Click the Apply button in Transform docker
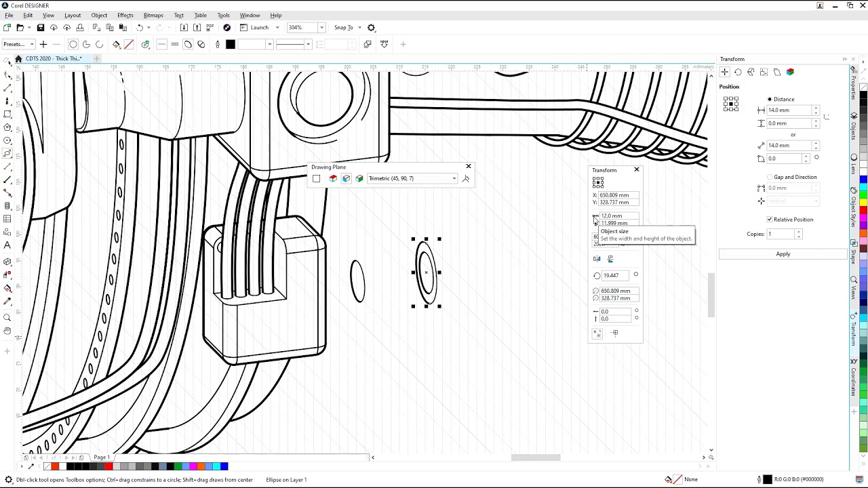Image resolution: width=868 pixels, height=488 pixels. [x=783, y=254]
